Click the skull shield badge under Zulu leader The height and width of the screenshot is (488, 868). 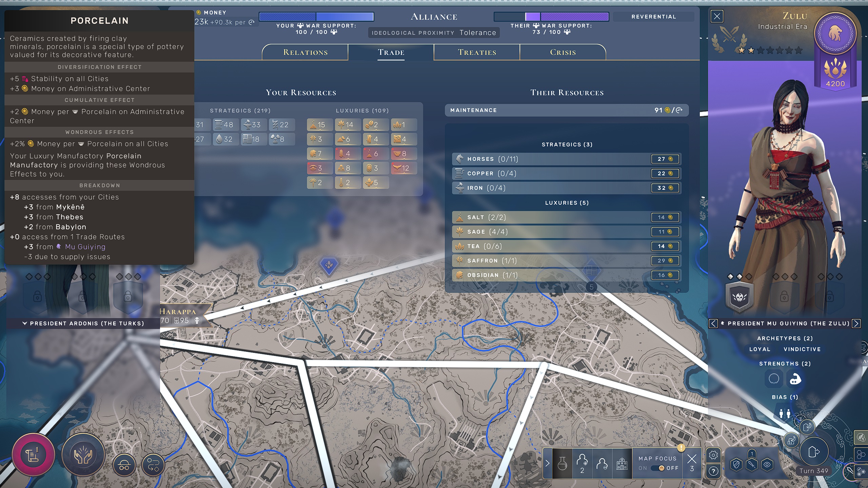point(739,297)
